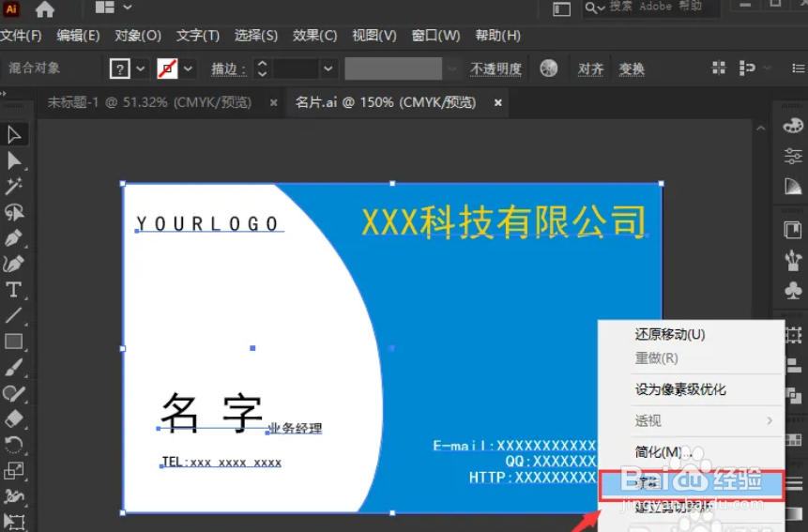The height and width of the screenshot is (532, 808).
Task: Select the Pen tool
Action: (14, 238)
